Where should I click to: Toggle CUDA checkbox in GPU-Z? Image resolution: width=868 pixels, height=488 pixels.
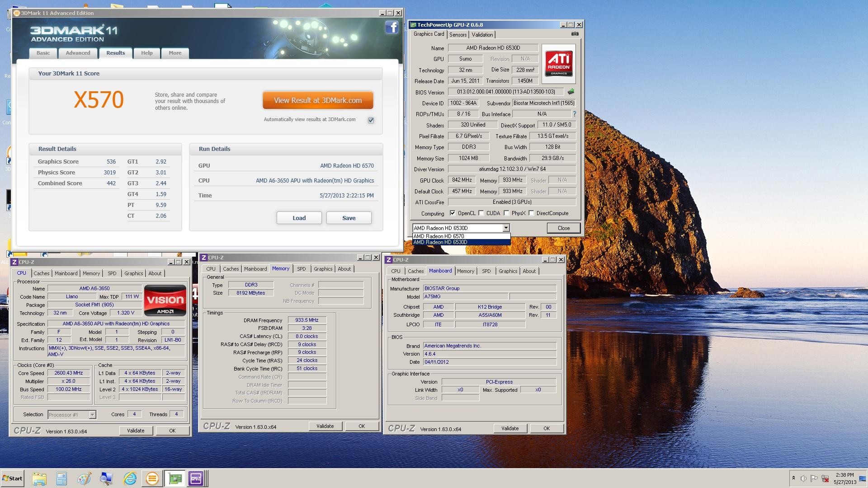(x=481, y=213)
